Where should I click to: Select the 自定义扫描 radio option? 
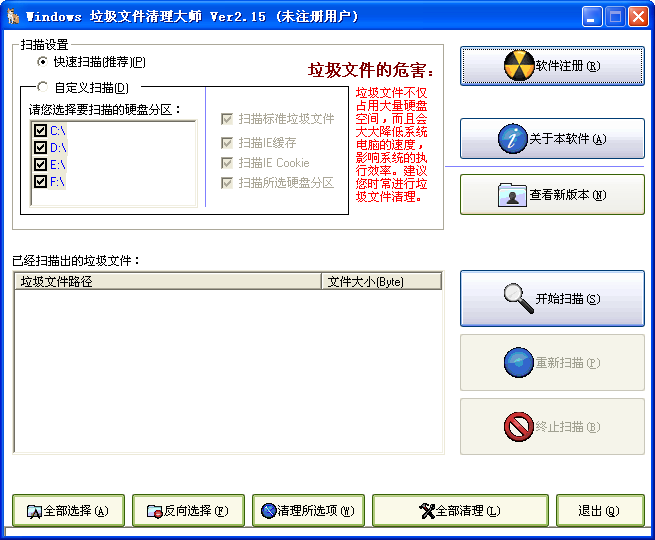click(x=42, y=87)
